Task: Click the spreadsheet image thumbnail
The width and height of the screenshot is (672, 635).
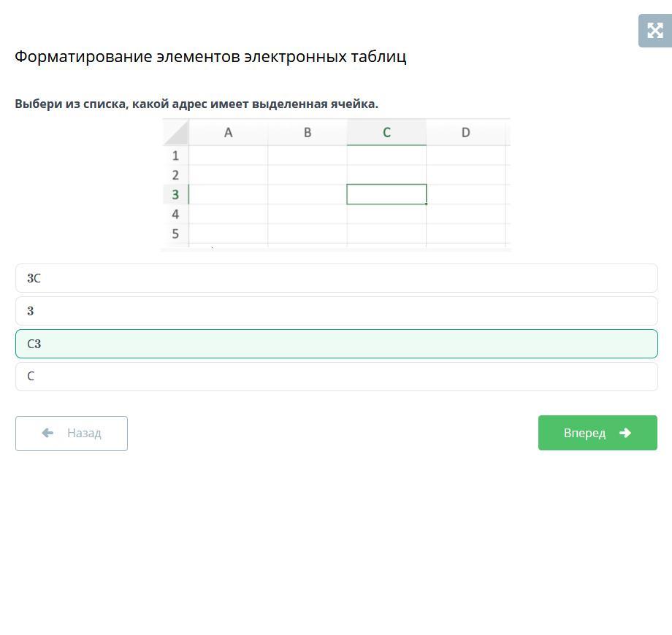Action: (337, 184)
